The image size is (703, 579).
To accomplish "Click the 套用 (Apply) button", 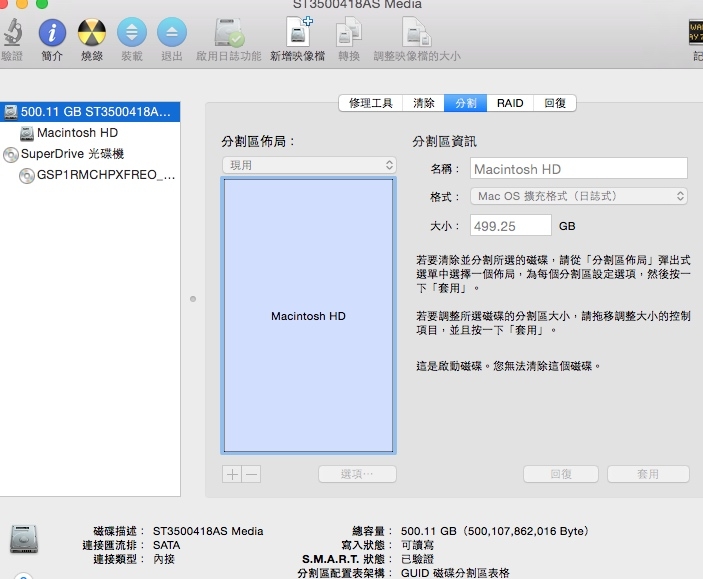I will pos(648,474).
